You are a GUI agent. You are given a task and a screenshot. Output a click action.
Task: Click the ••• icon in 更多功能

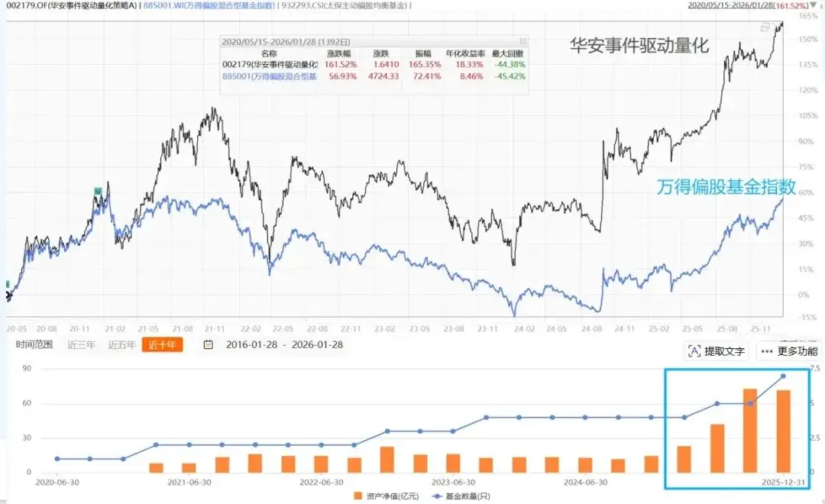click(x=767, y=351)
